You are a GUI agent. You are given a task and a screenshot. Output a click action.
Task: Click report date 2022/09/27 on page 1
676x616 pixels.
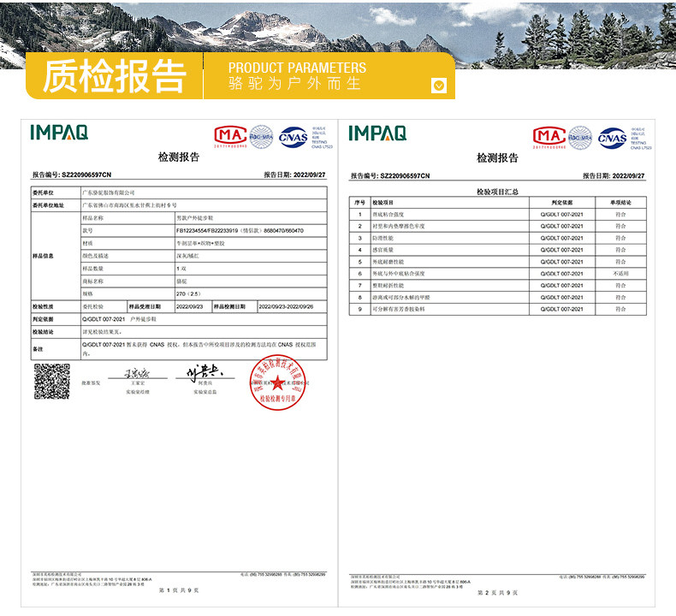[x=310, y=175]
